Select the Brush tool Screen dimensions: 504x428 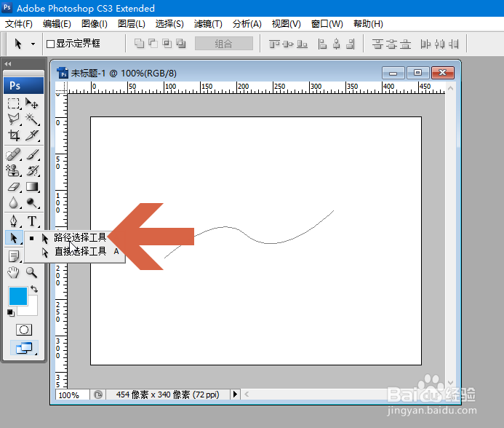pyautogui.click(x=32, y=155)
